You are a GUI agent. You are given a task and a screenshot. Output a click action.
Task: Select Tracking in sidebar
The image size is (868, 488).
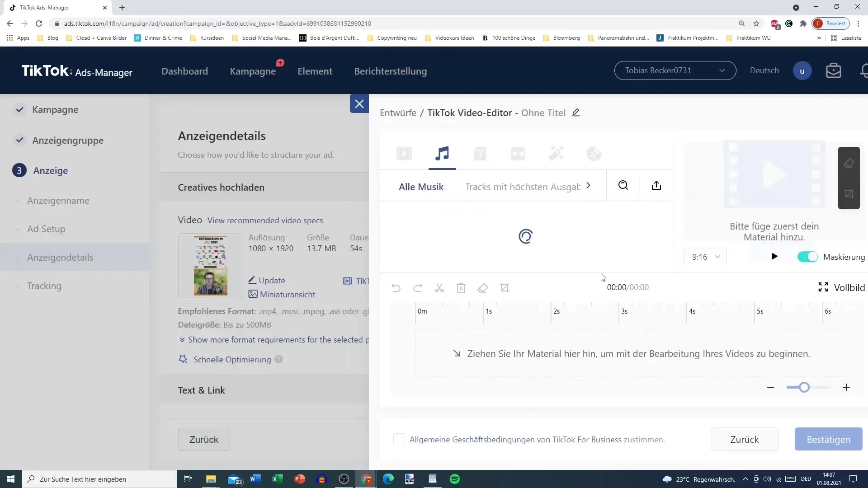44,286
